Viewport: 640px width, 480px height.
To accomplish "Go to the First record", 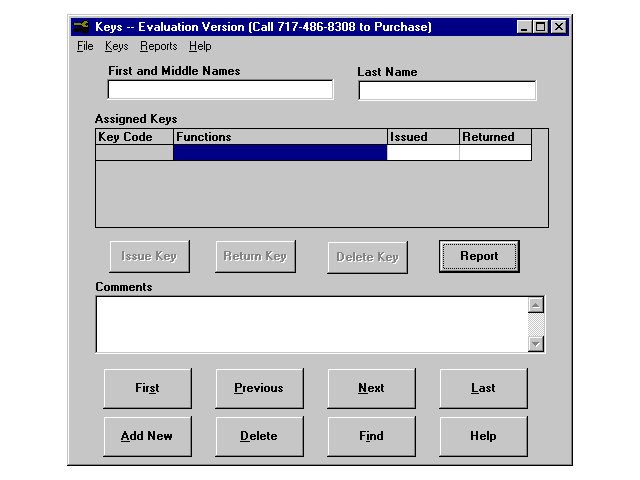I will click(x=147, y=388).
